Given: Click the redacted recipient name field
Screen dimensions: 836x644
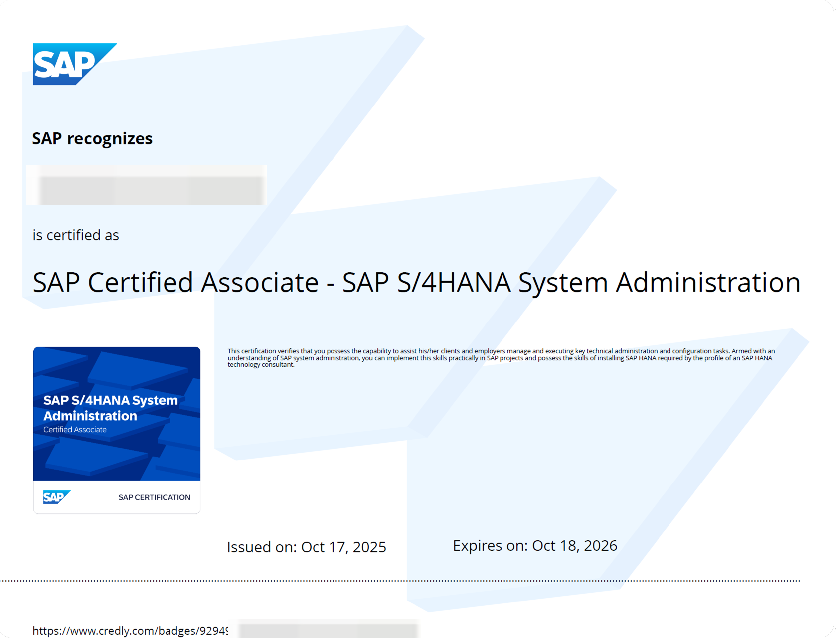Looking at the screenshot, I should pyautogui.click(x=147, y=186).
